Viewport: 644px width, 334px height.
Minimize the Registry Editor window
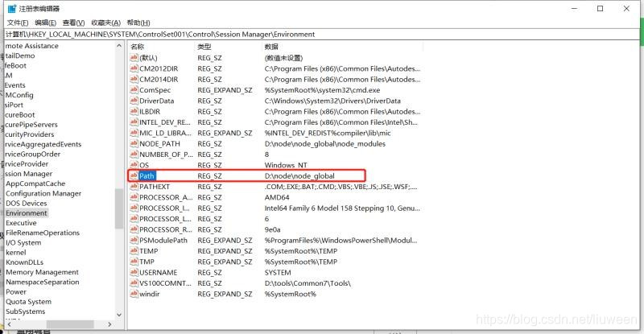pyautogui.click(x=575, y=9)
